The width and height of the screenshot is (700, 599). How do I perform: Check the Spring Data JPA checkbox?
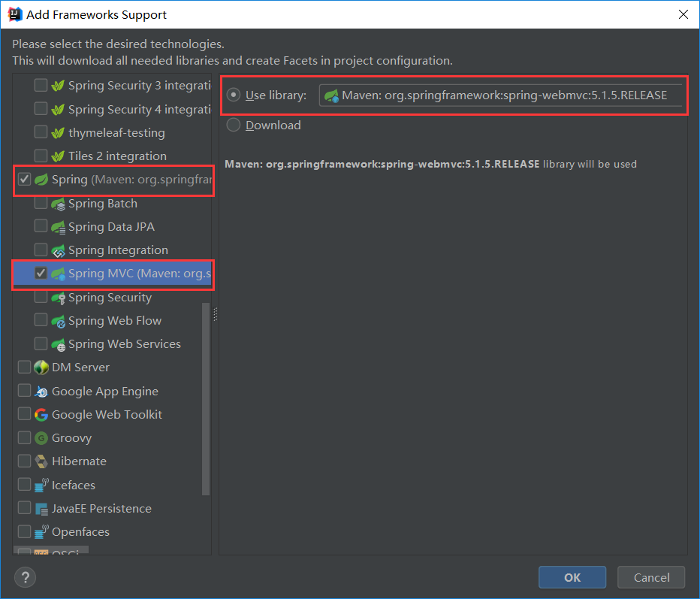(x=41, y=226)
